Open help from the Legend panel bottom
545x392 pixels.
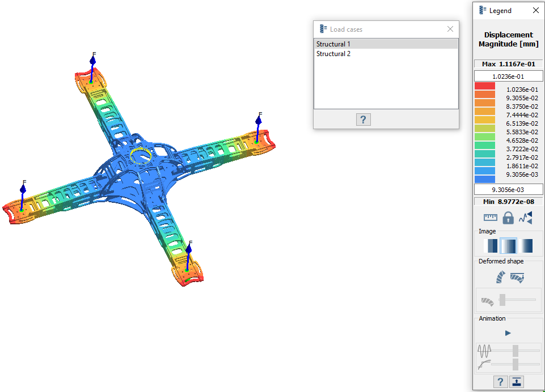500,382
